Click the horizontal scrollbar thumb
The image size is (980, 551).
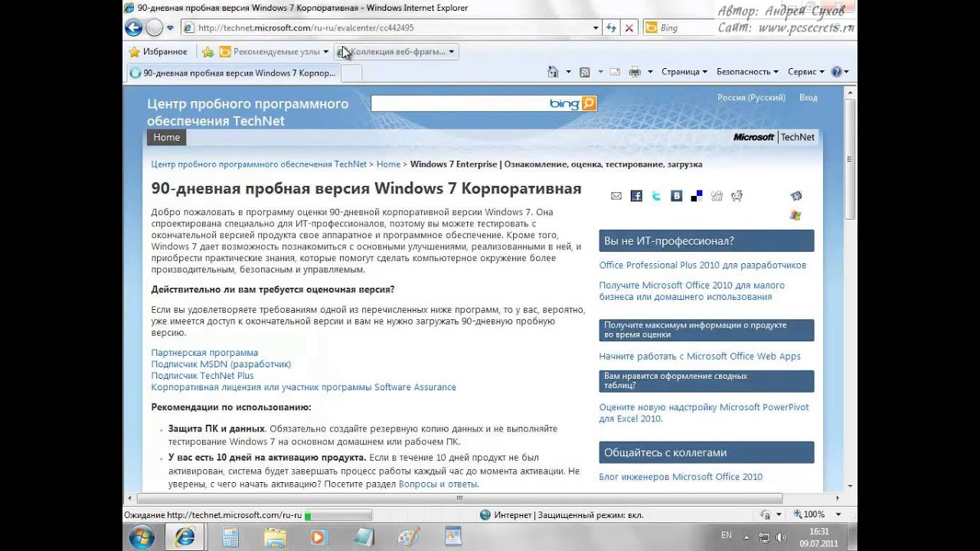pyautogui.click(x=459, y=497)
